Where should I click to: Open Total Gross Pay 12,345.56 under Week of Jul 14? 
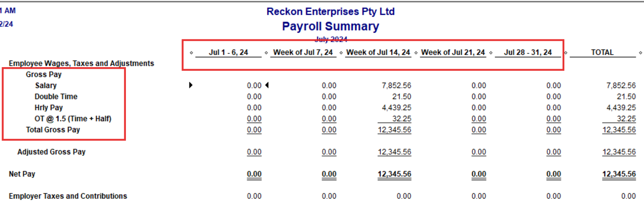[395, 130]
